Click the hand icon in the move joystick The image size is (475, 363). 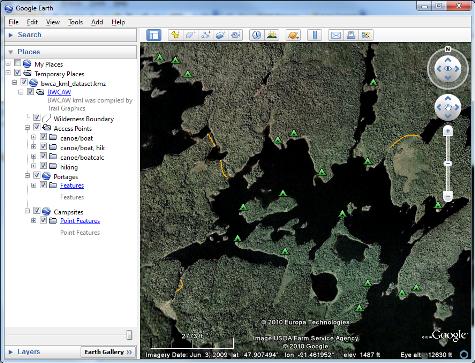(x=448, y=107)
